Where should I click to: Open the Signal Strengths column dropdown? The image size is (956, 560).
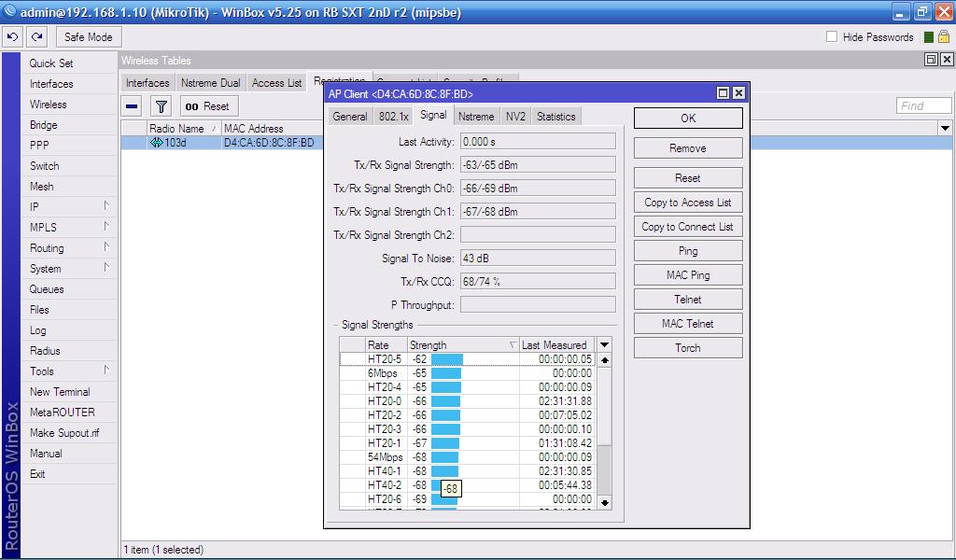click(x=604, y=345)
